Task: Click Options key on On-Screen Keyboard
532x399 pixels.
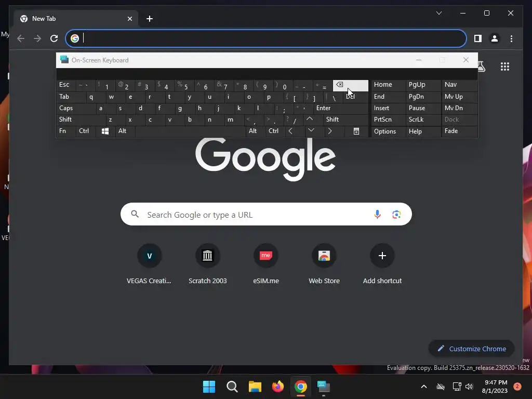Action: pyautogui.click(x=389, y=131)
